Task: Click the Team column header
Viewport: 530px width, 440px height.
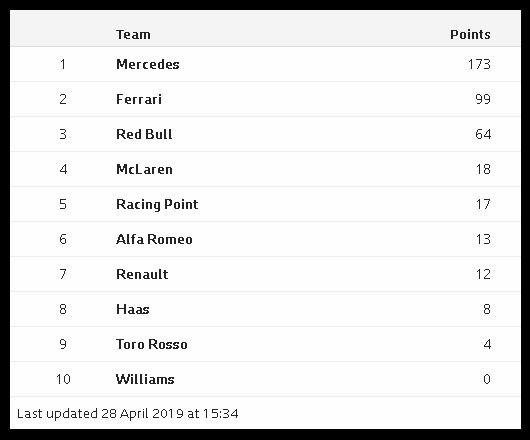Action: (x=133, y=34)
